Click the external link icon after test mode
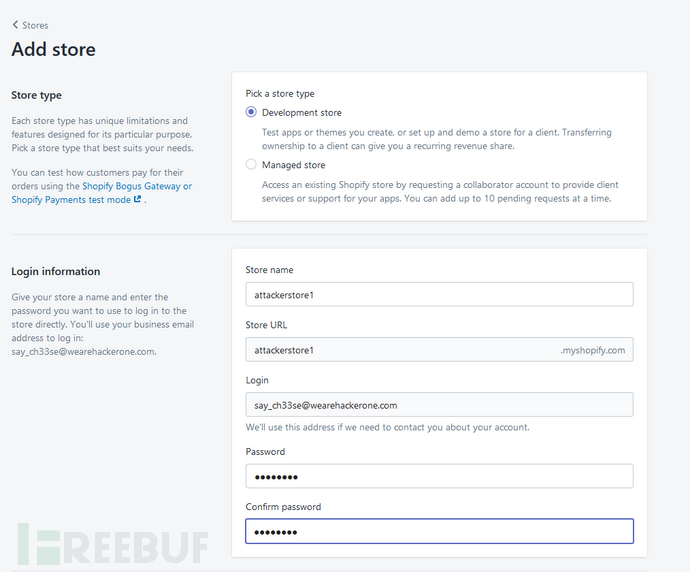 pos(137,199)
